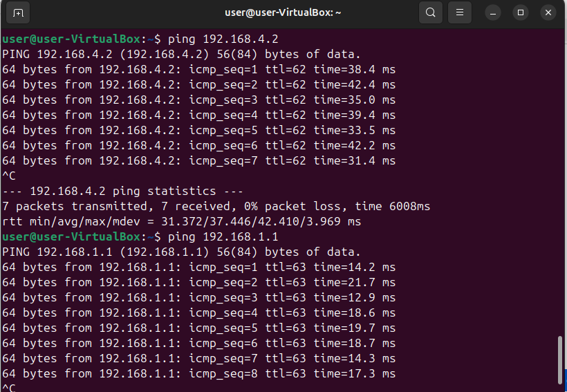Click the window title user@user-VirtualBox
Viewport: 567px width, 392px height.
(283, 12)
